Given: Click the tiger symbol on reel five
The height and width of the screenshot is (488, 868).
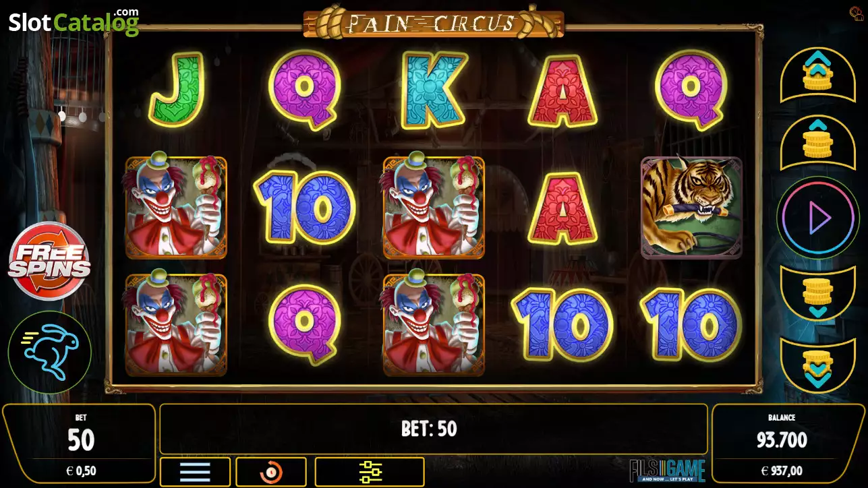Looking at the screenshot, I should (x=691, y=208).
